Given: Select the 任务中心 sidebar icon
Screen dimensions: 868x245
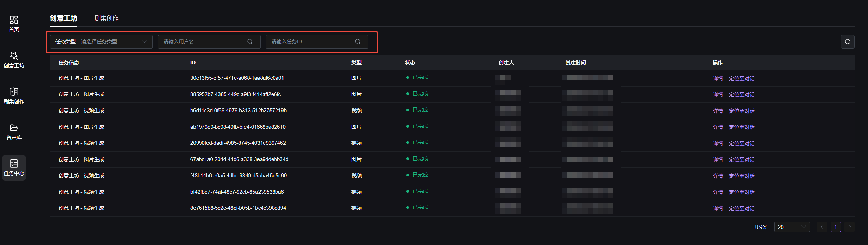Looking at the screenshot, I should (14, 164).
